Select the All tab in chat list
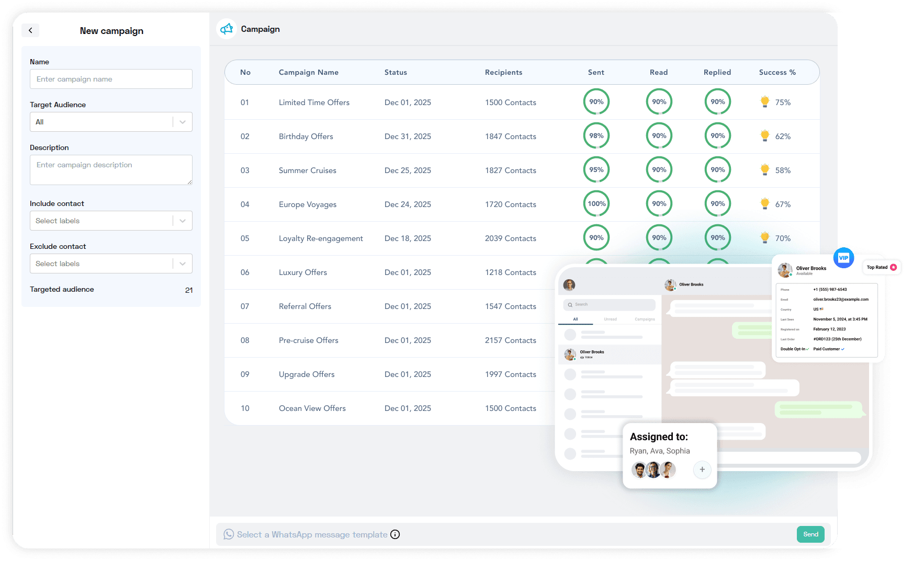The width and height of the screenshot is (924, 561). coord(576,319)
